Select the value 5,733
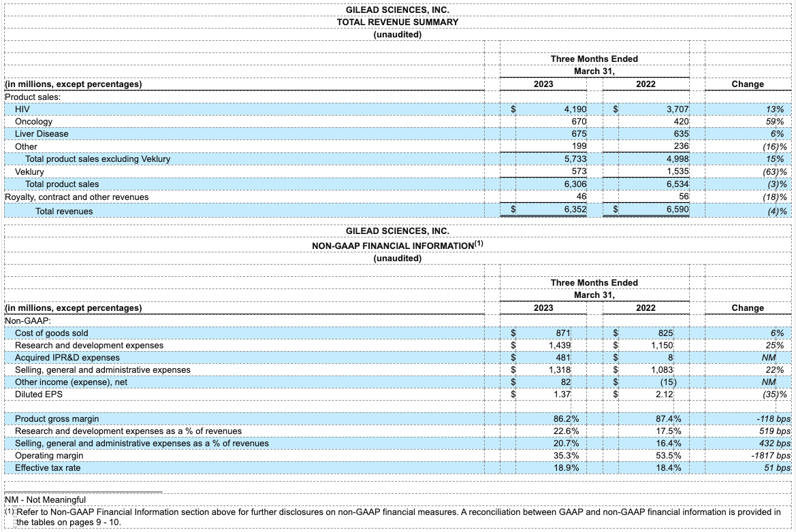 (575, 159)
